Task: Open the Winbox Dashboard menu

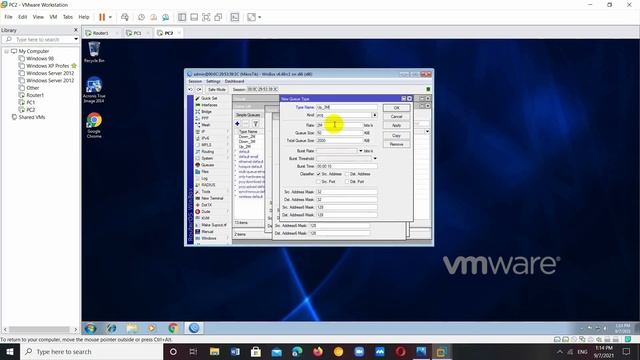Action: point(234,82)
